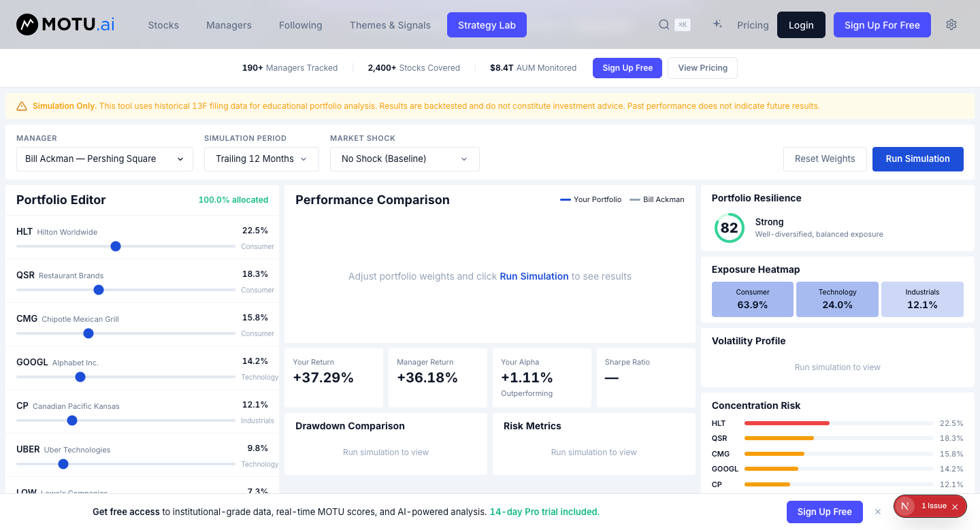Click the Portfolio Resilience score ring
Image resolution: width=980 pixels, height=530 pixels.
click(729, 228)
